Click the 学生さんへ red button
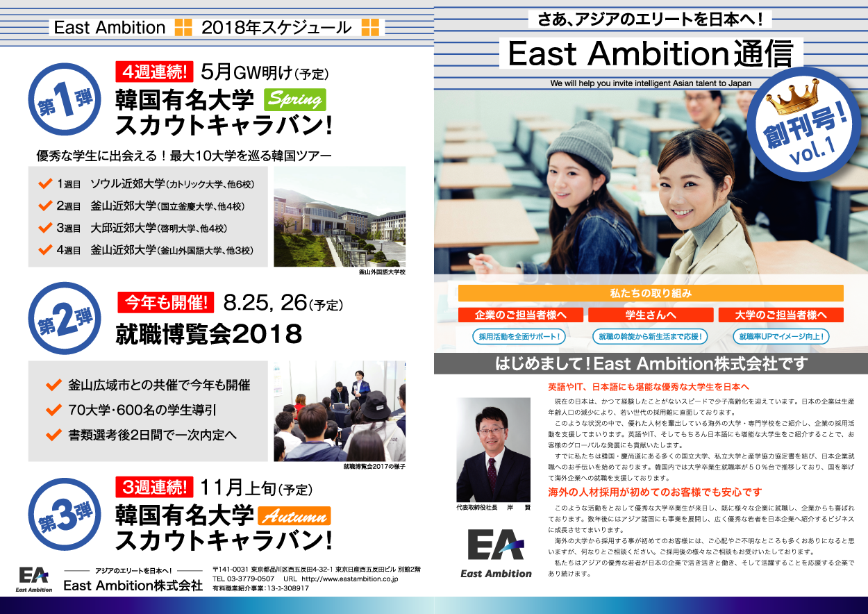Screen dimensions: 868x614 pyautogui.click(x=651, y=315)
